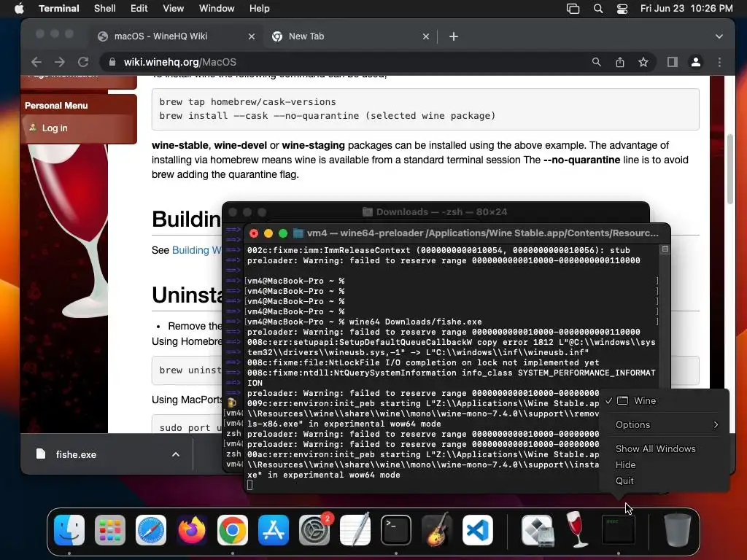
Task: Open the App Store from the Dock
Action: (274, 530)
